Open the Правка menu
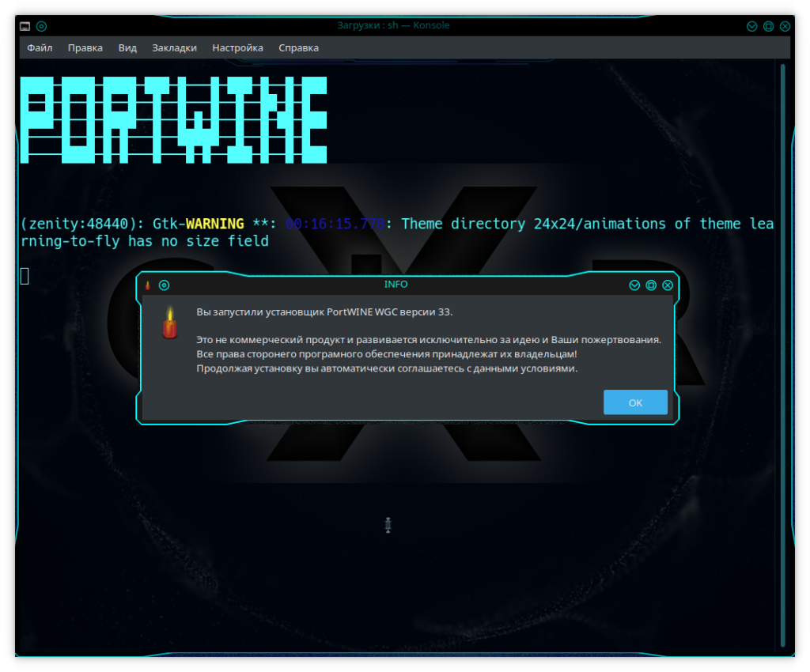This screenshot has width=810, height=672. pyautogui.click(x=85, y=48)
